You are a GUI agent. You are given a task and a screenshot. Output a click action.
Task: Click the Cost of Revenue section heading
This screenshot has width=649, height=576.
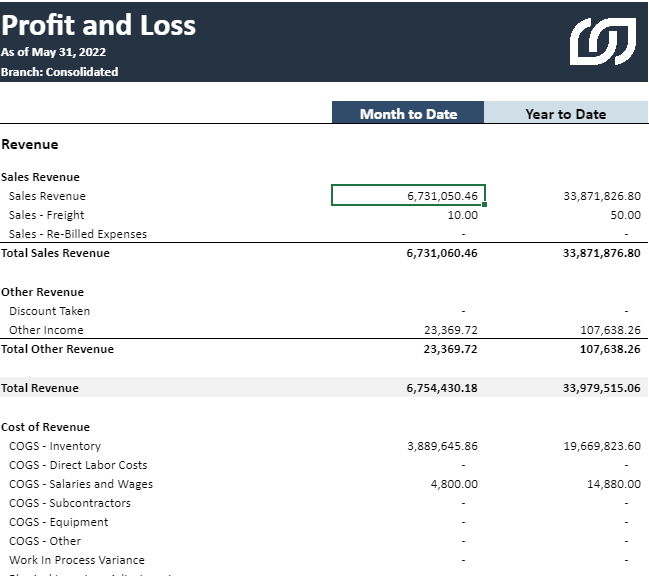click(46, 427)
